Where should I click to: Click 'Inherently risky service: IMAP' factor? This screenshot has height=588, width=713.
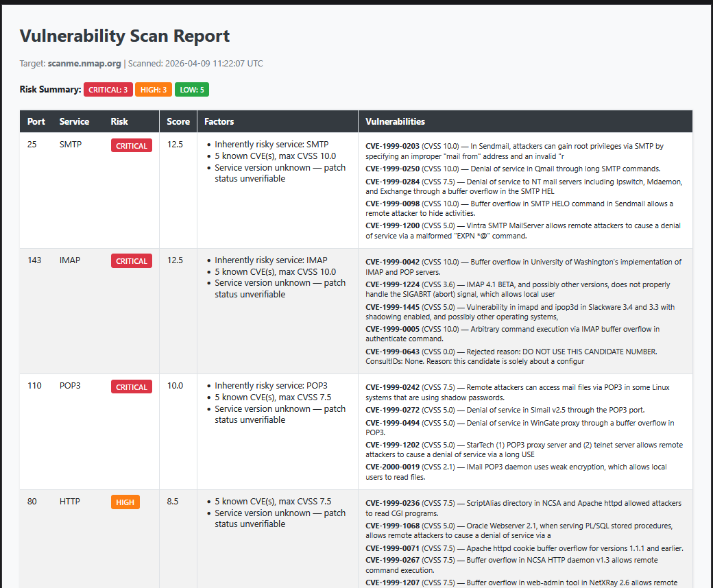tap(271, 260)
